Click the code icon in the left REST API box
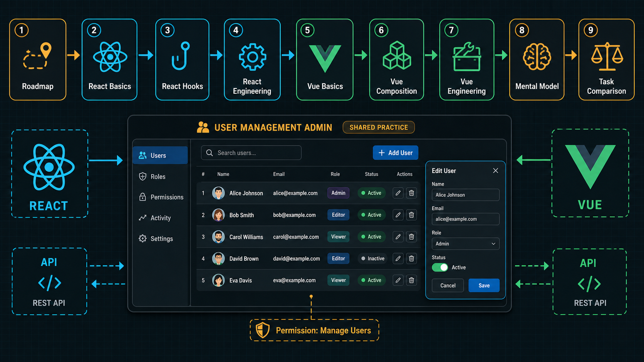This screenshot has height=362, width=644. 50,283
